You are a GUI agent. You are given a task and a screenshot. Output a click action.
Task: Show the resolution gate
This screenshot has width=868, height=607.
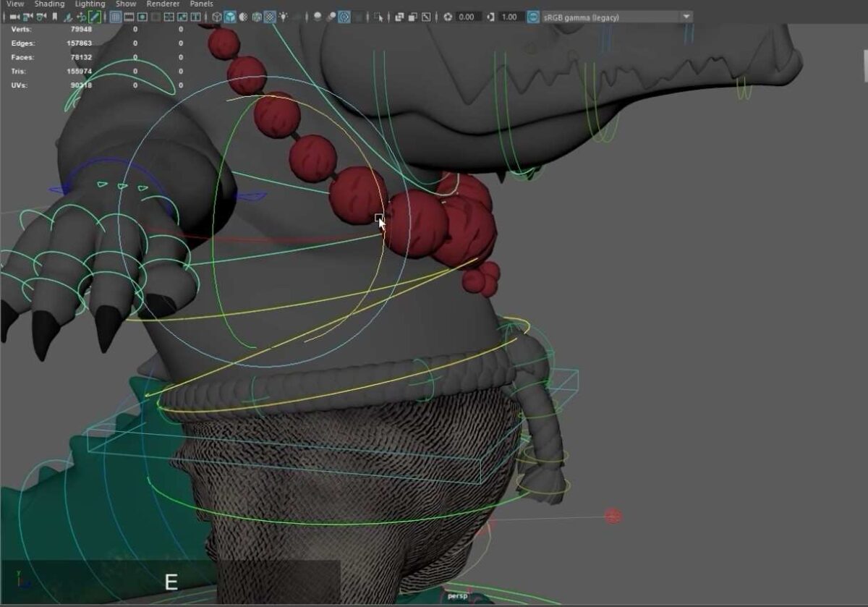click(142, 17)
